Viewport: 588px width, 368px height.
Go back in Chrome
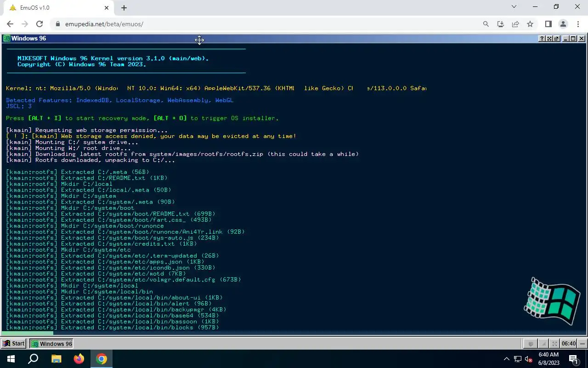click(10, 24)
